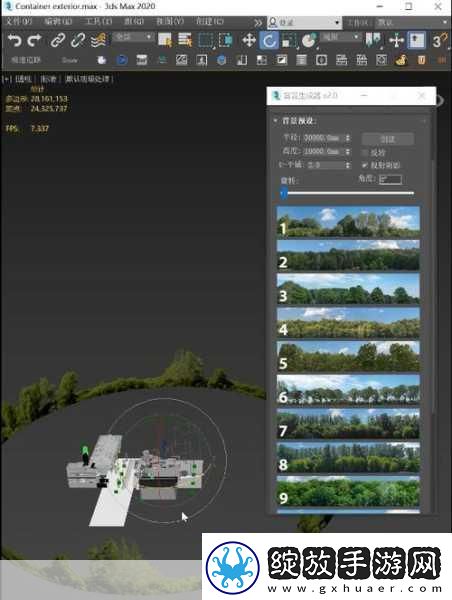
Task: Select background panorama thumbnail 9
Action: tap(348, 491)
